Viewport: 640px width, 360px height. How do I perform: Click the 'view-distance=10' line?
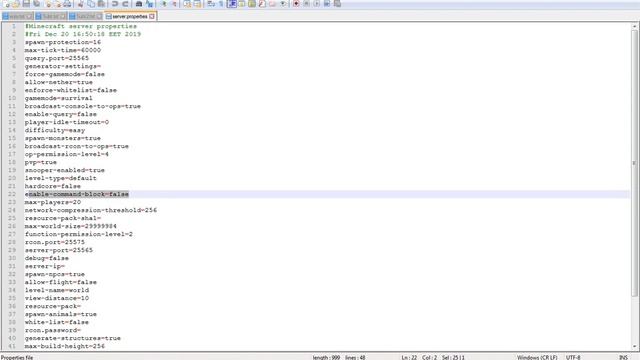click(x=57, y=298)
